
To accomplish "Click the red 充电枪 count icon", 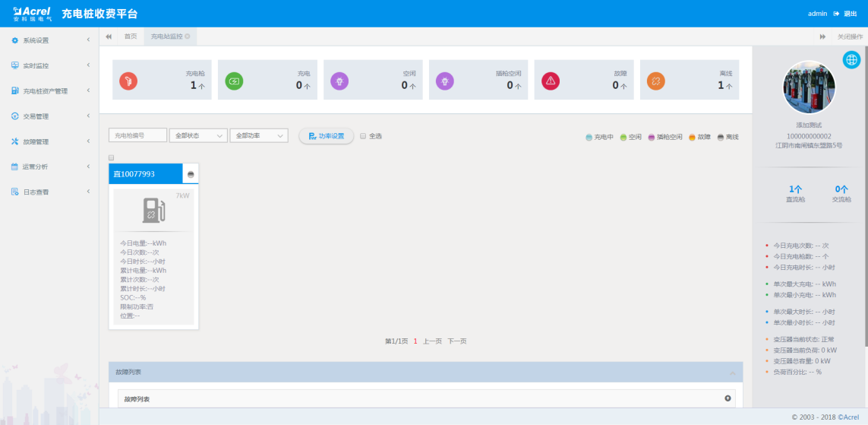I will point(128,81).
